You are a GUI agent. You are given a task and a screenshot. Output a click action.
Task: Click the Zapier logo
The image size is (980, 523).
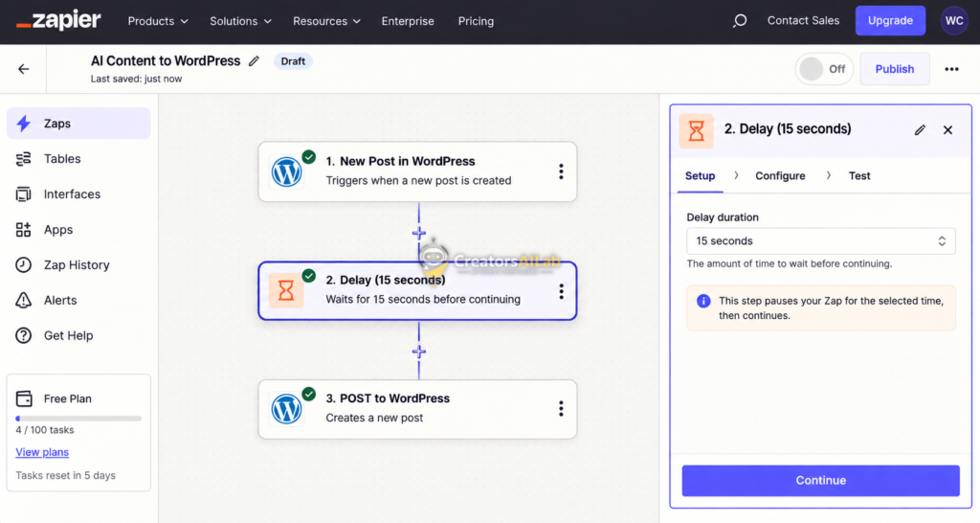pyautogui.click(x=58, y=21)
